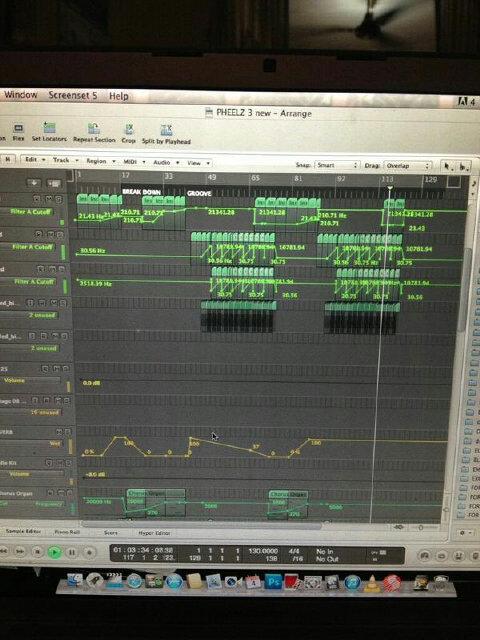
Task: Select the left-click pointer tool menu
Action: coord(447,166)
